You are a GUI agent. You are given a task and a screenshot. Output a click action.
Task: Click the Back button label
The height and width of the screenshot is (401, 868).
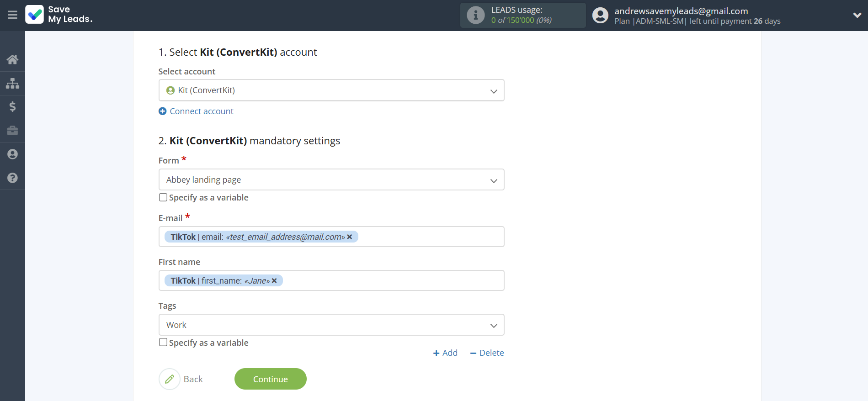pyautogui.click(x=193, y=379)
